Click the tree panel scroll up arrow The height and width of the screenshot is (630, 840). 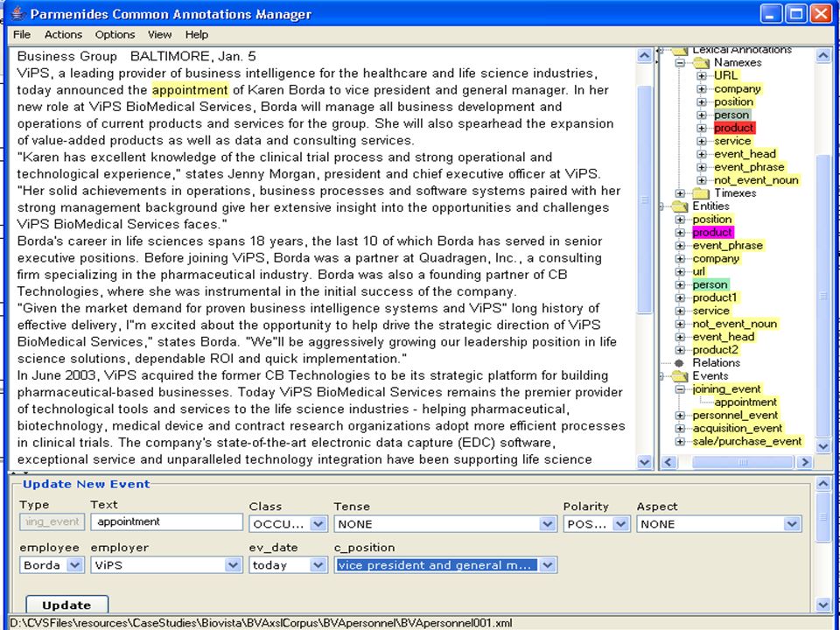tap(822, 54)
